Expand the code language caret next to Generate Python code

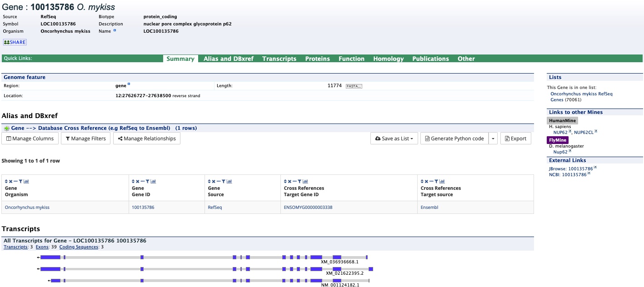tap(493, 139)
